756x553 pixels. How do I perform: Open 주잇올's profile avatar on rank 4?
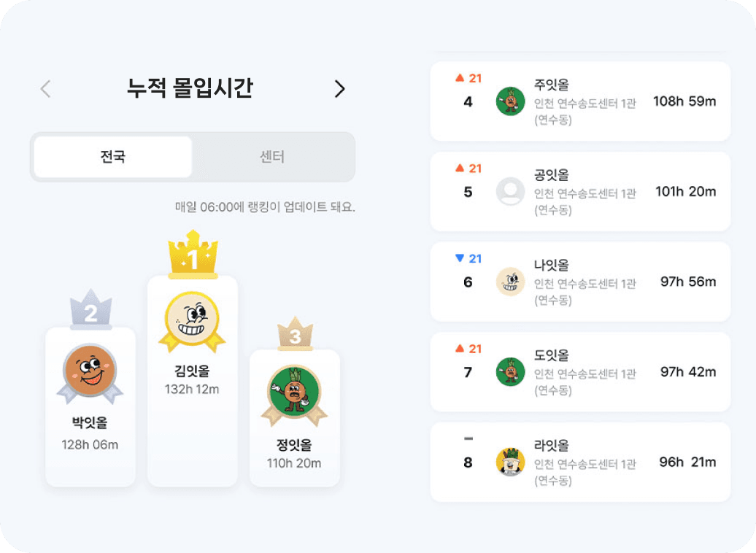click(x=510, y=101)
